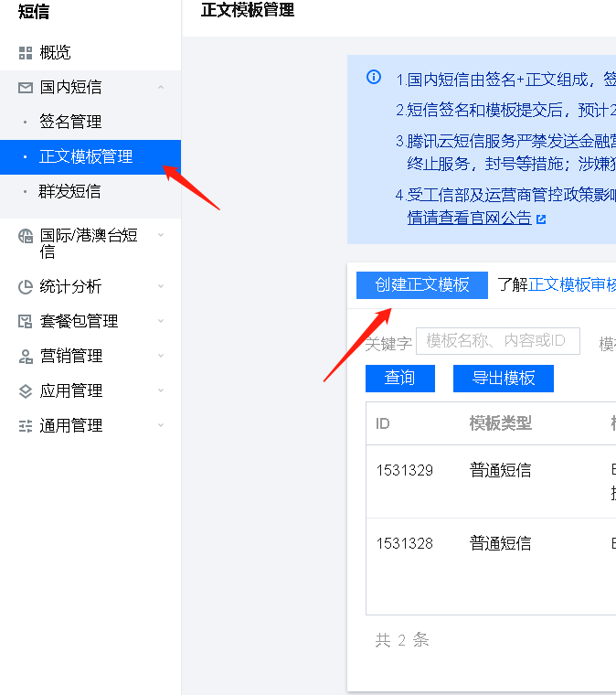Open the 统计分析 menu label
The image size is (616, 695).
(x=70, y=286)
